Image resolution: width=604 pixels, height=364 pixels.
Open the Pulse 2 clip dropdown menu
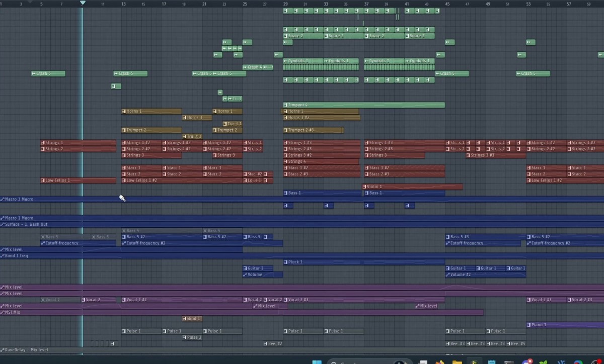pos(185,337)
